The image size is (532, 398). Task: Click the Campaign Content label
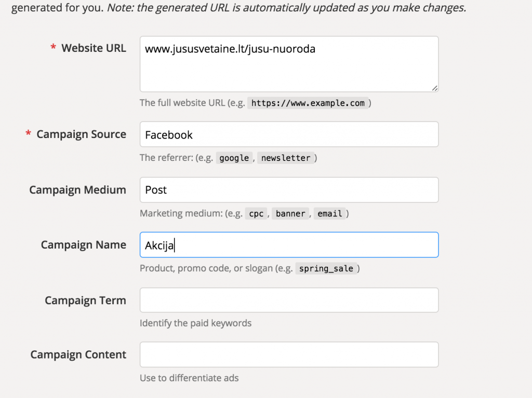tap(78, 355)
